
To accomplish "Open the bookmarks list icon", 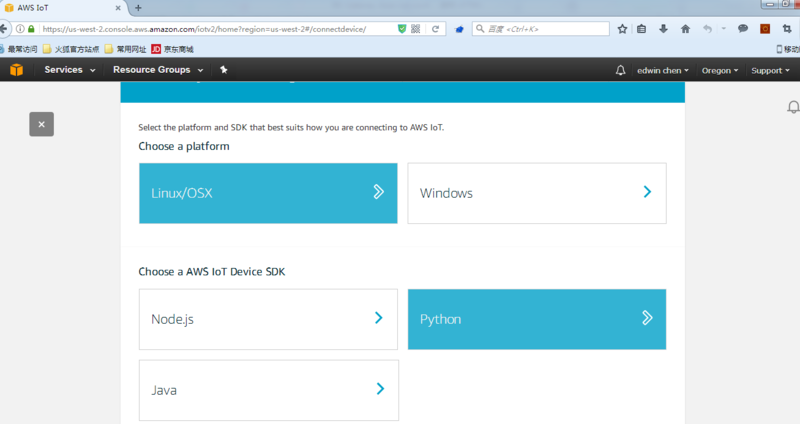I will (x=641, y=29).
